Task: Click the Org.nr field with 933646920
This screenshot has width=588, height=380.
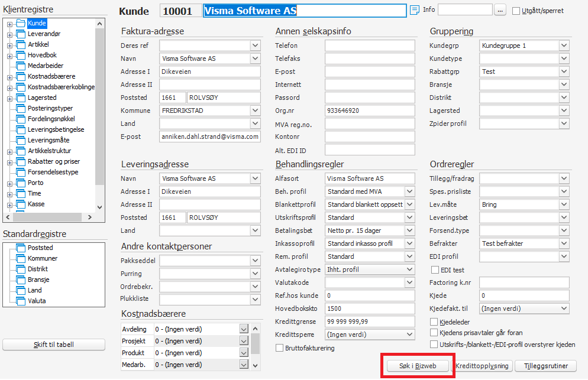Action: click(x=370, y=111)
